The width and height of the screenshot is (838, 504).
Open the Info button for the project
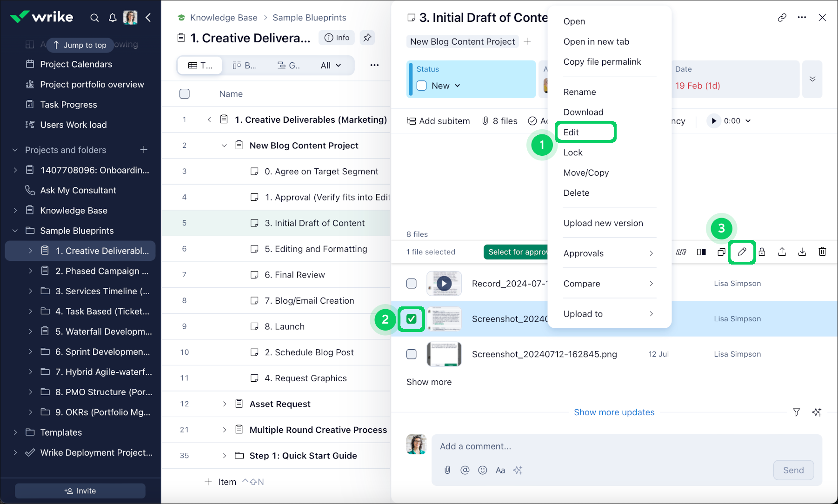tap(337, 38)
